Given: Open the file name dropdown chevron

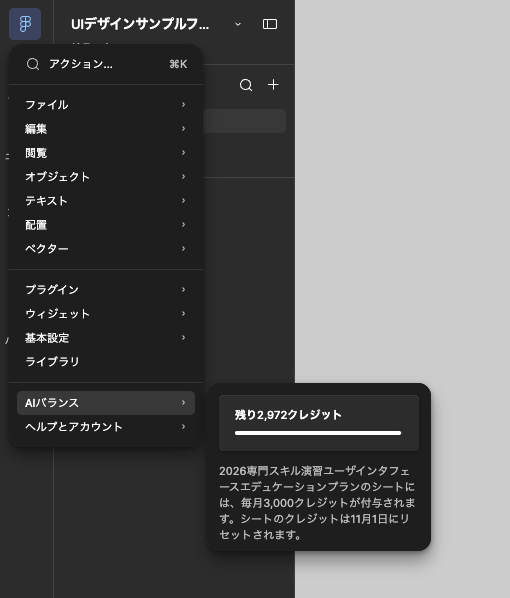Looking at the screenshot, I should click(x=238, y=24).
